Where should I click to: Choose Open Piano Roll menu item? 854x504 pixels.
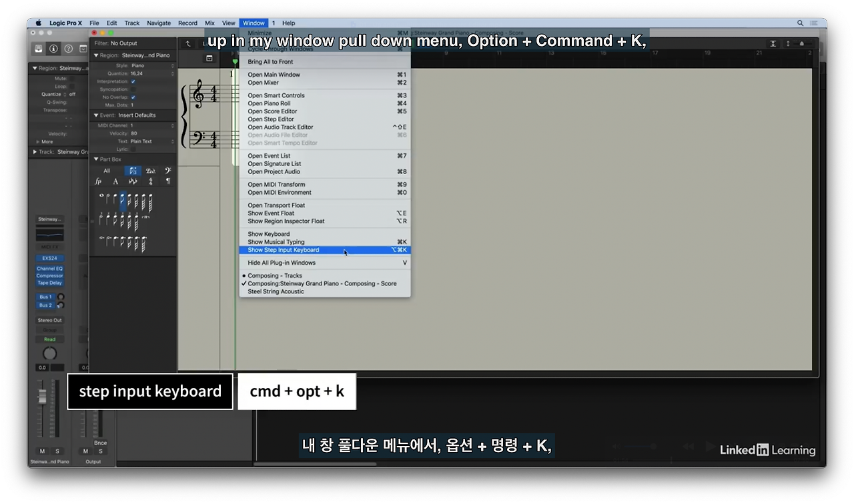pyautogui.click(x=325, y=103)
